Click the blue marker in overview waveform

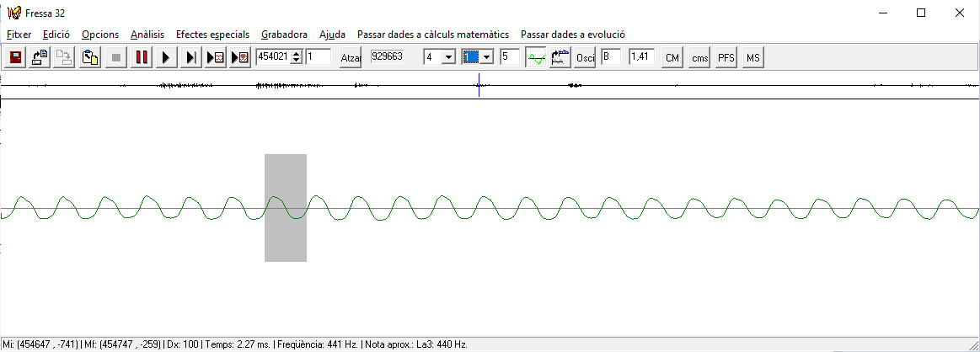479,85
